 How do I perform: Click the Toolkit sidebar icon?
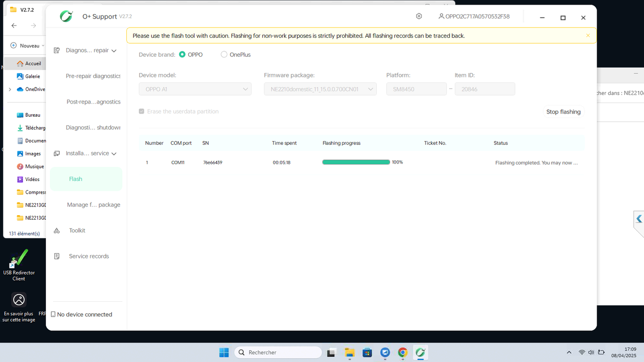[x=57, y=230]
